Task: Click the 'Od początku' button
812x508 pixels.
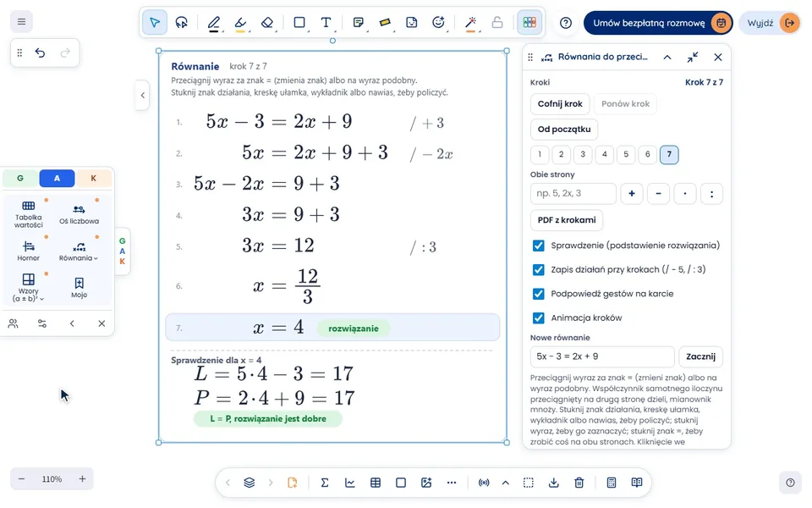Action: (x=564, y=129)
